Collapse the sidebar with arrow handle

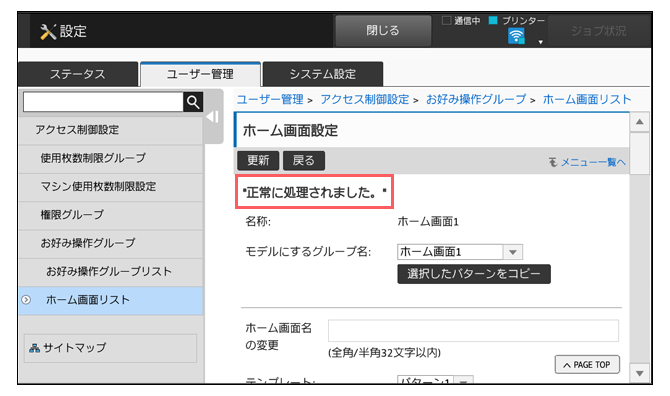[x=213, y=117]
